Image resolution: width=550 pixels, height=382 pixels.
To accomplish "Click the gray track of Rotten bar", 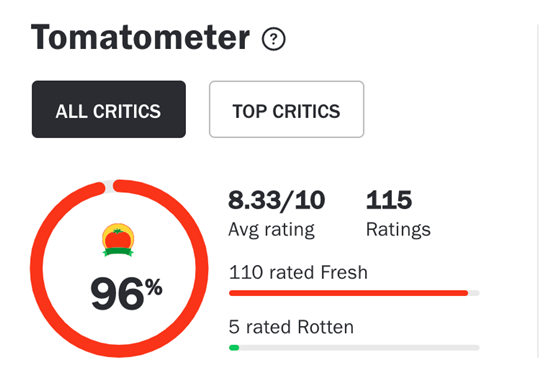I will (x=359, y=348).
